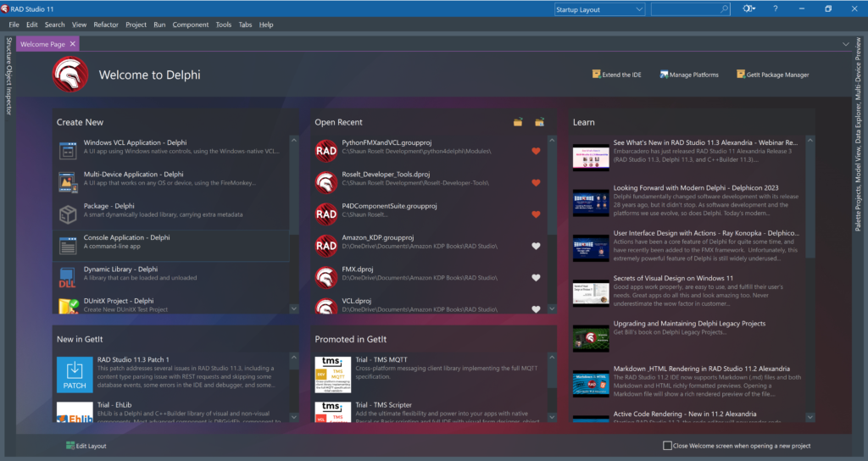The image size is (868, 461).
Task: Click the Manage Platforms icon
Action: pyautogui.click(x=665, y=75)
